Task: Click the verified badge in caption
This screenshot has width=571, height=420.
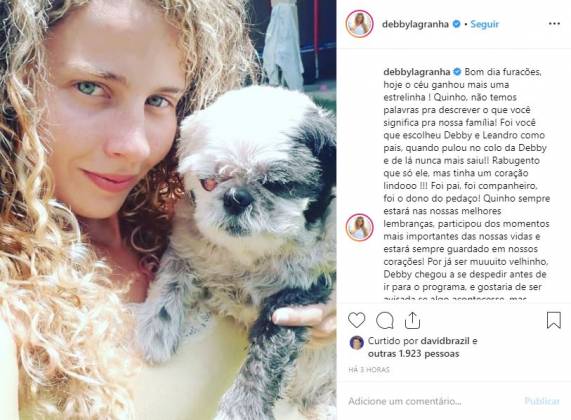Action: click(x=457, y=72)
